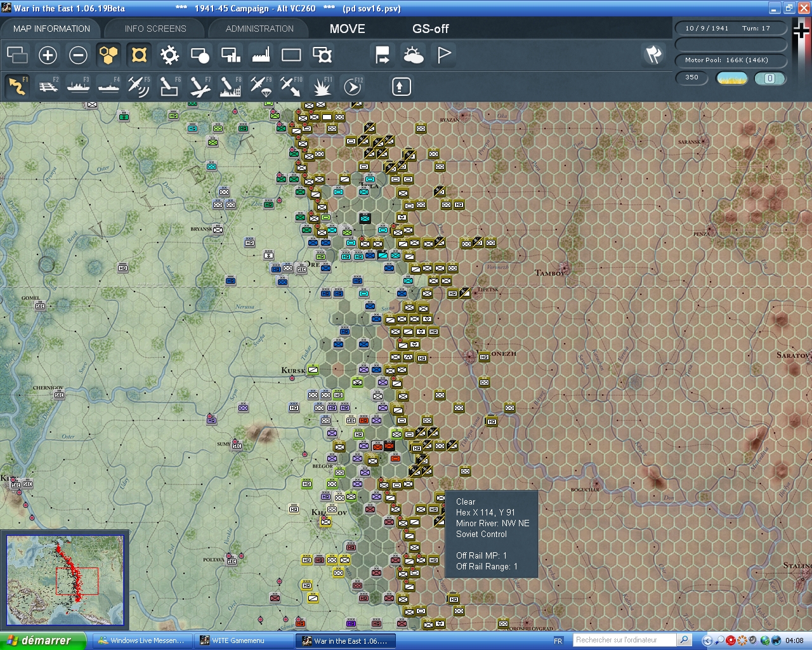Switch to the ADMINISTRATION tab
This screenshot has height=650, width=812.
tap(259, 29)
